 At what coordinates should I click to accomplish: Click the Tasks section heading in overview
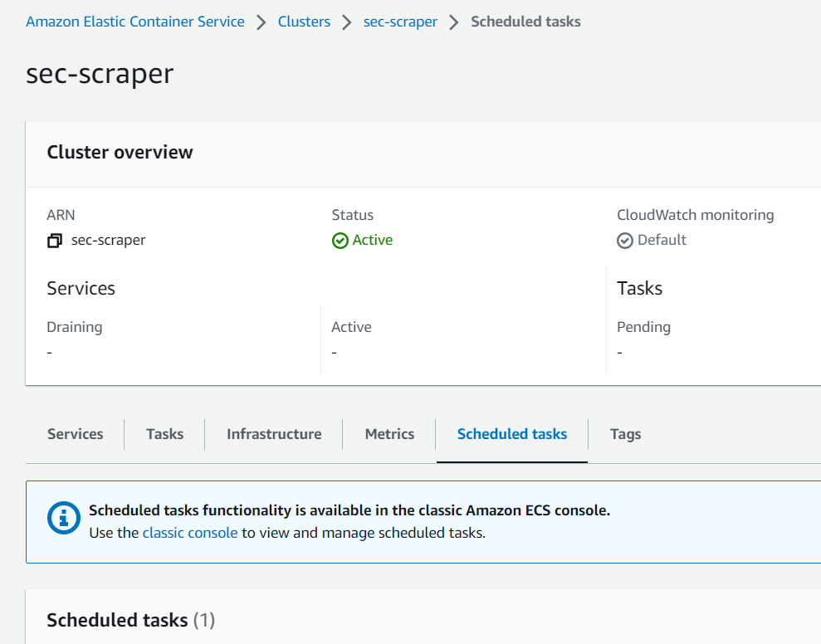pos(639,289)
